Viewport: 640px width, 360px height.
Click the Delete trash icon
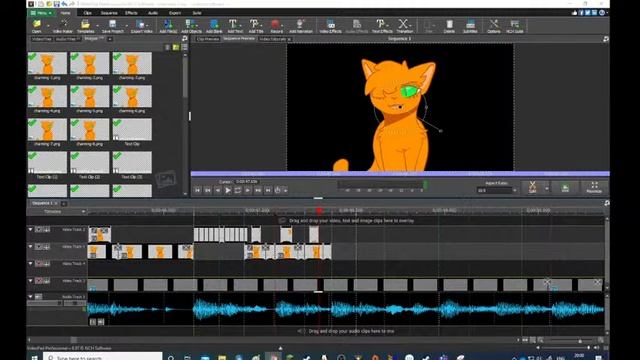point(449,26)
